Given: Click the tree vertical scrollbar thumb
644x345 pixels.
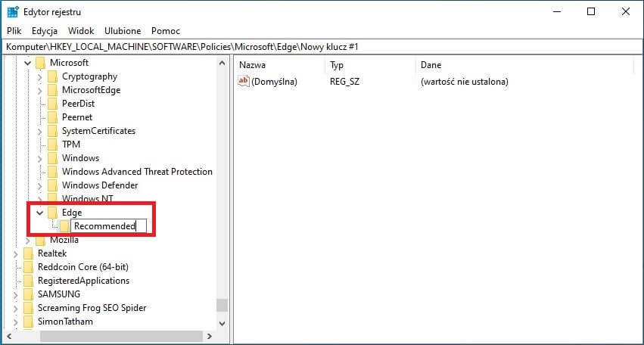Looking at the screenshot, I should point(222,305).
